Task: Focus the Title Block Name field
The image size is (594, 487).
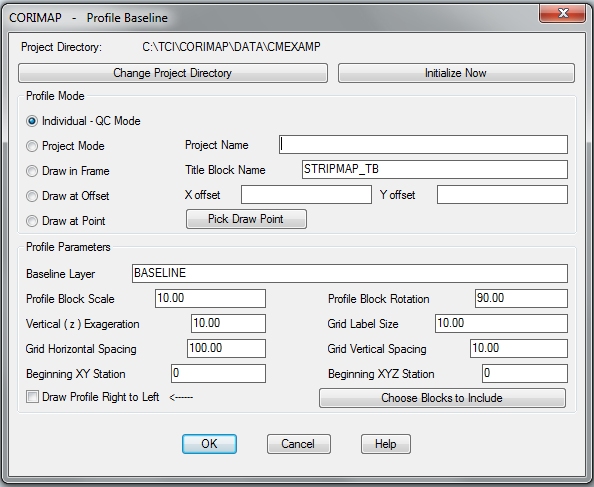Action: click(435, 169)
